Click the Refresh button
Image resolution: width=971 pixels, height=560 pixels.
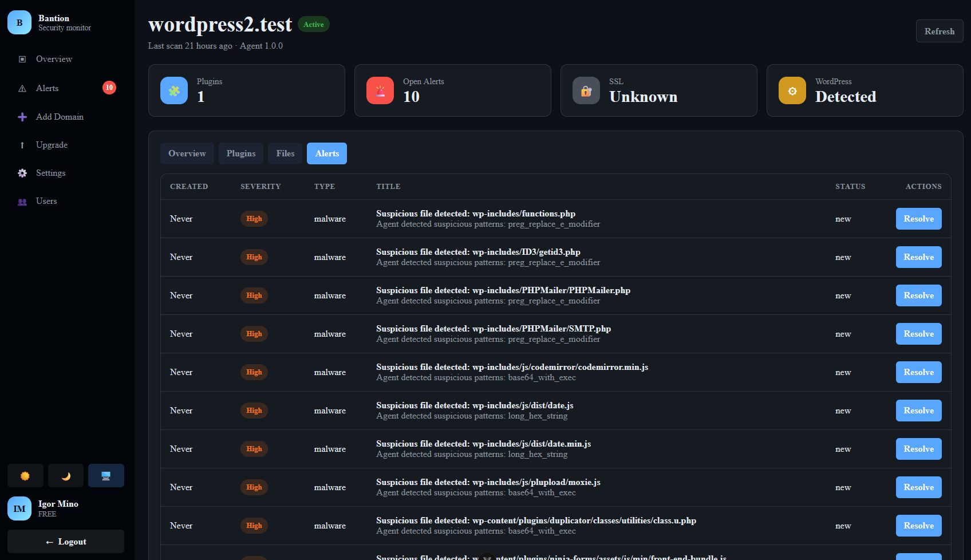point(940,31)
